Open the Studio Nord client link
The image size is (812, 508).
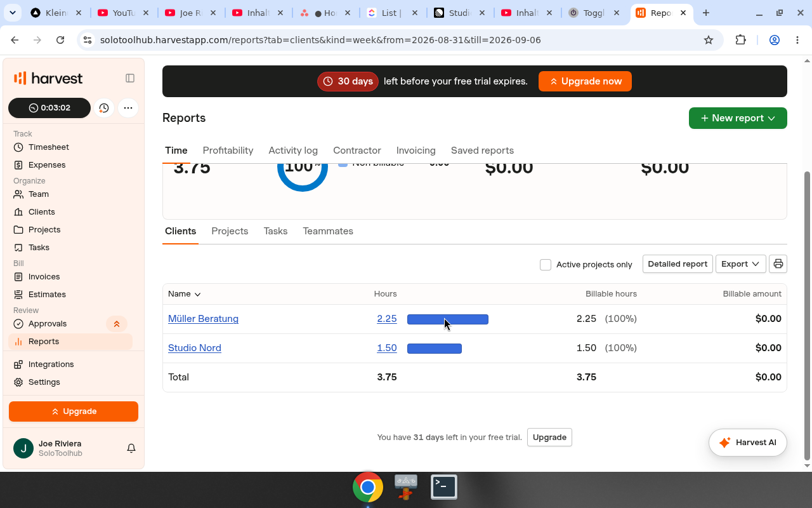point(195,348)
